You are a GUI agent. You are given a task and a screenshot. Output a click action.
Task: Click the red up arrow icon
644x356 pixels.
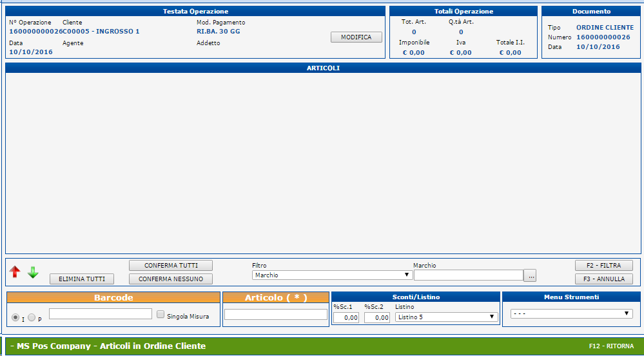click(15, 272)
